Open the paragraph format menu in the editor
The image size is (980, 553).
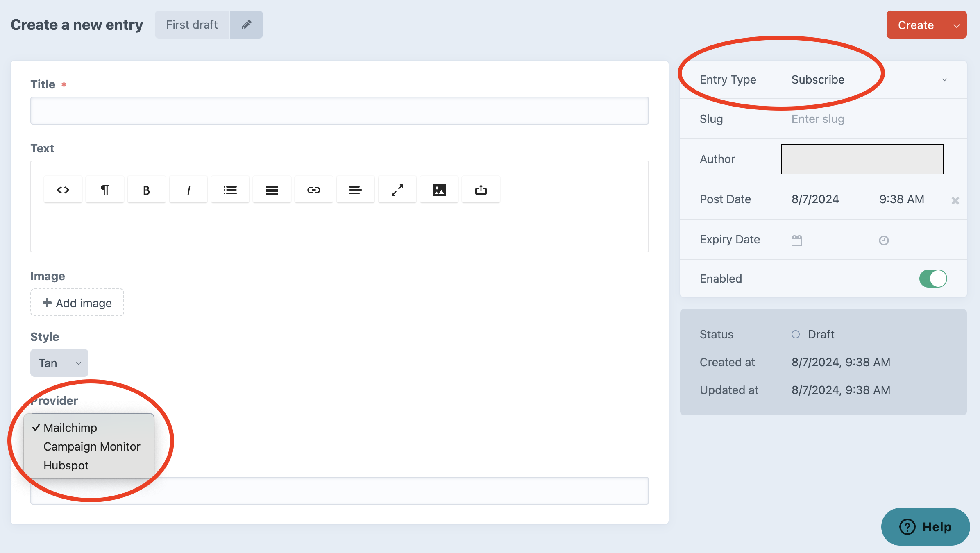pos(105,190)
